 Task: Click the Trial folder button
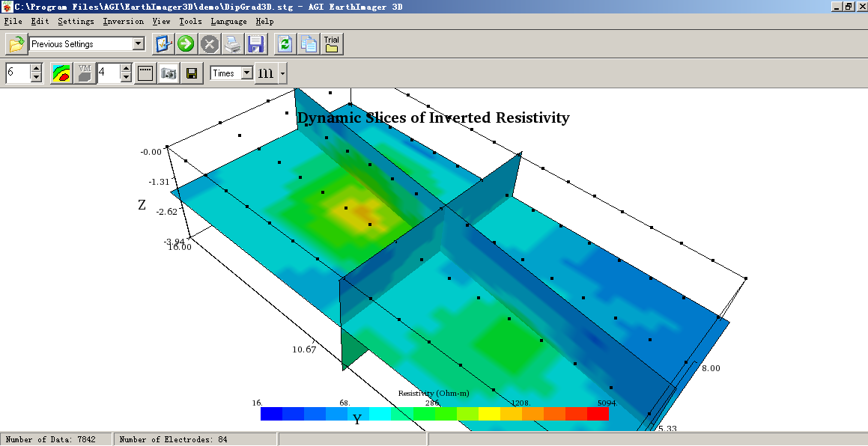[x=332, y=43]
